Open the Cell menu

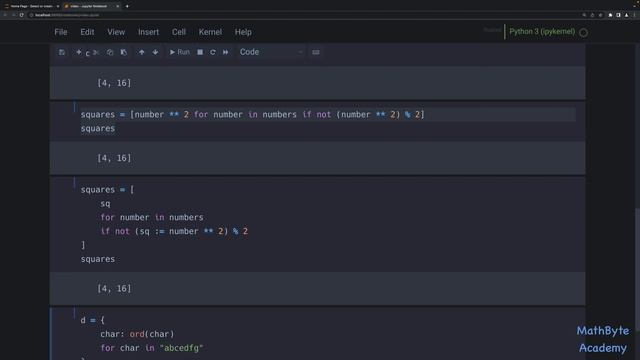tap(179, 32)
